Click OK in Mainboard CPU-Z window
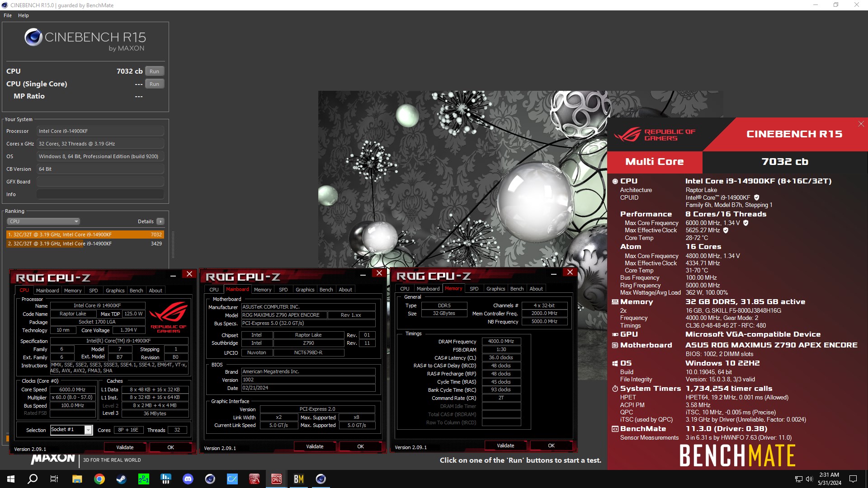 361,446
